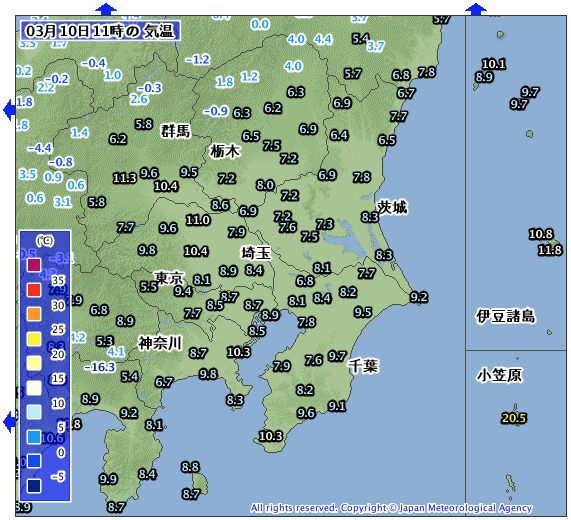
Task: Click the lower-left blue left arrow
Action: [x=9, y=422]
